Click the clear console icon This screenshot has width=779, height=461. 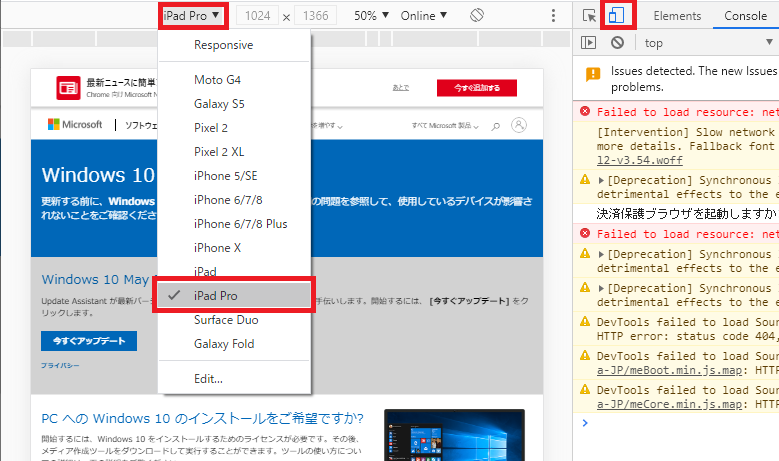[x=618, y=43]
